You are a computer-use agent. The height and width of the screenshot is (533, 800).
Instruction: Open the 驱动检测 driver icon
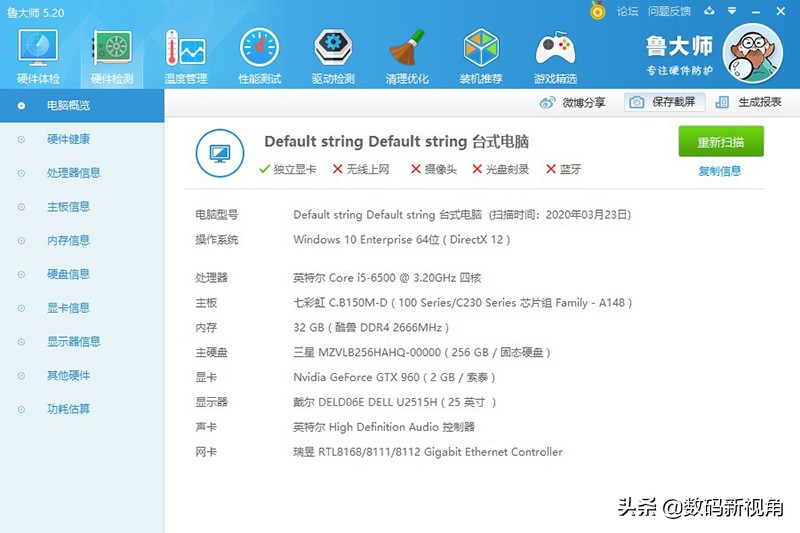333,48
